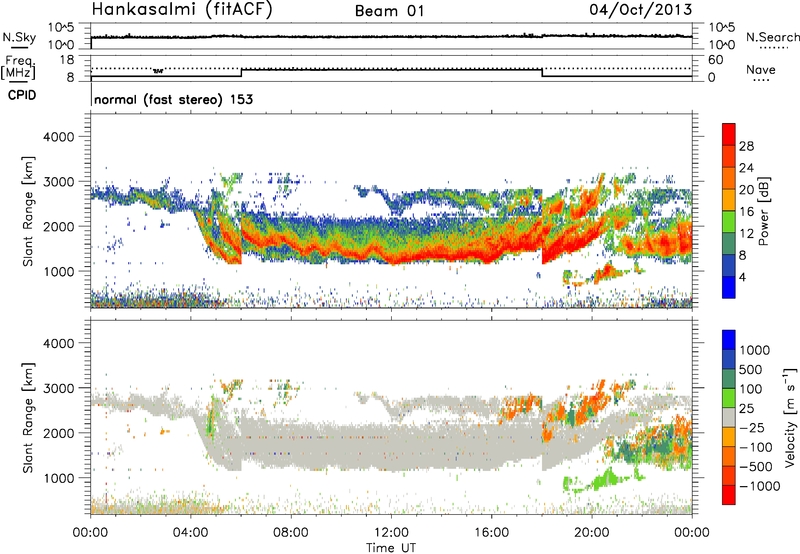
Task: Click the "60" tick on the Nave axis
Action: tap(715, 60)
